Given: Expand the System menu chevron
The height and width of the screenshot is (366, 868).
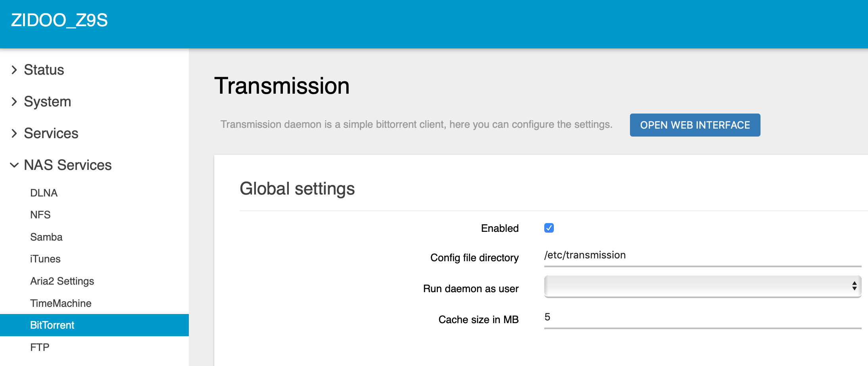Looking at the screenshot, I should coord(14,102).
